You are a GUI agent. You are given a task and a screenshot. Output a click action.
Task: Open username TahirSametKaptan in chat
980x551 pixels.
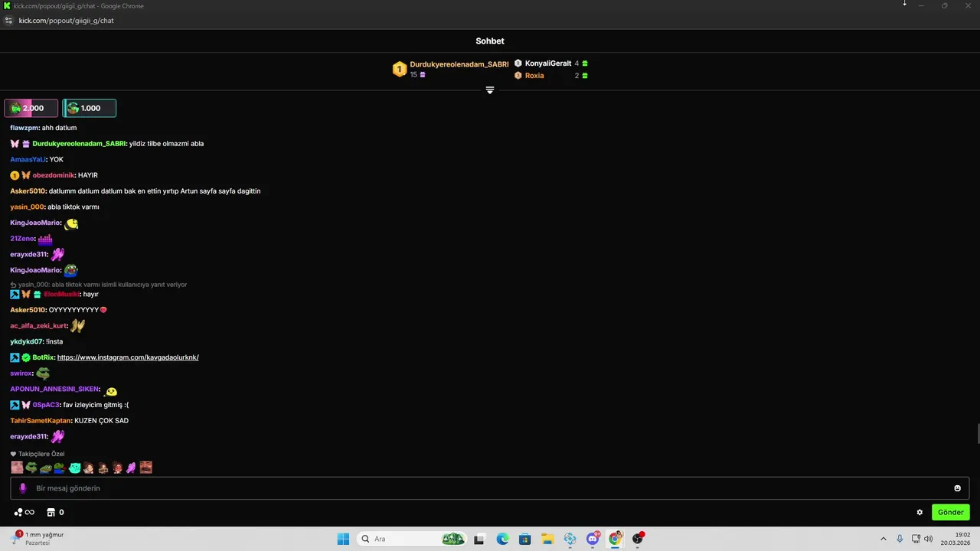click(x=41, y=421)
